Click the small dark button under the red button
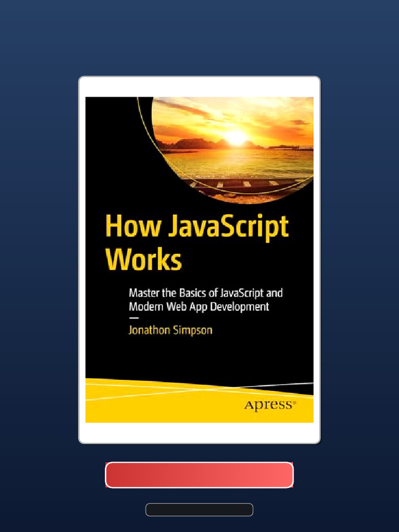The image size is (399, 532). point(199,510)
